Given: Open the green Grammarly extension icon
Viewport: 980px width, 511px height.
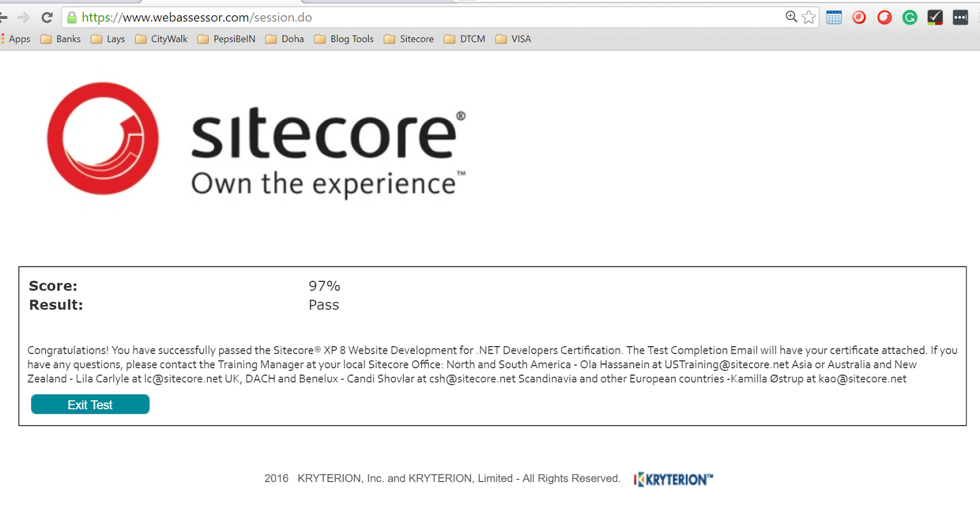Looking at the screenshot, I should pos(910,17).
